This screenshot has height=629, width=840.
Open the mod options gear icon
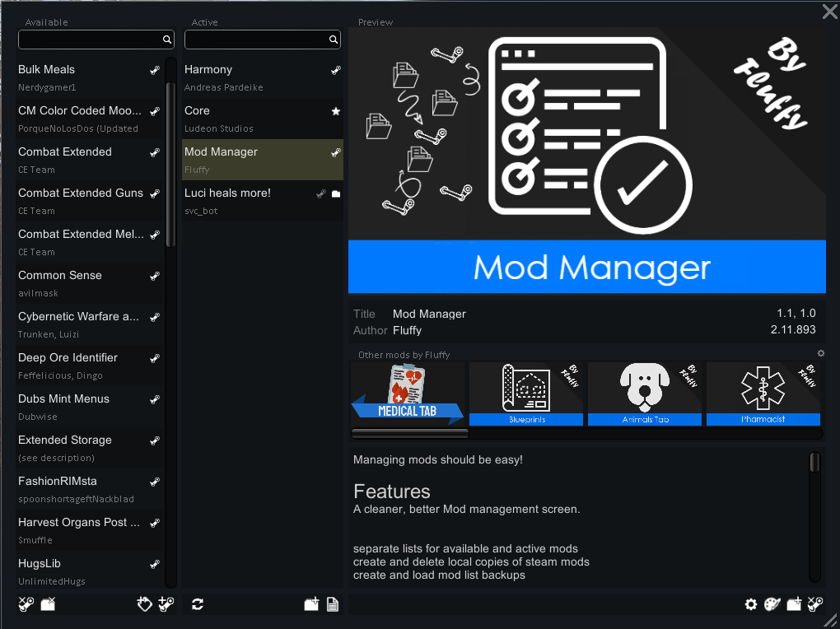tap(750, 604)
